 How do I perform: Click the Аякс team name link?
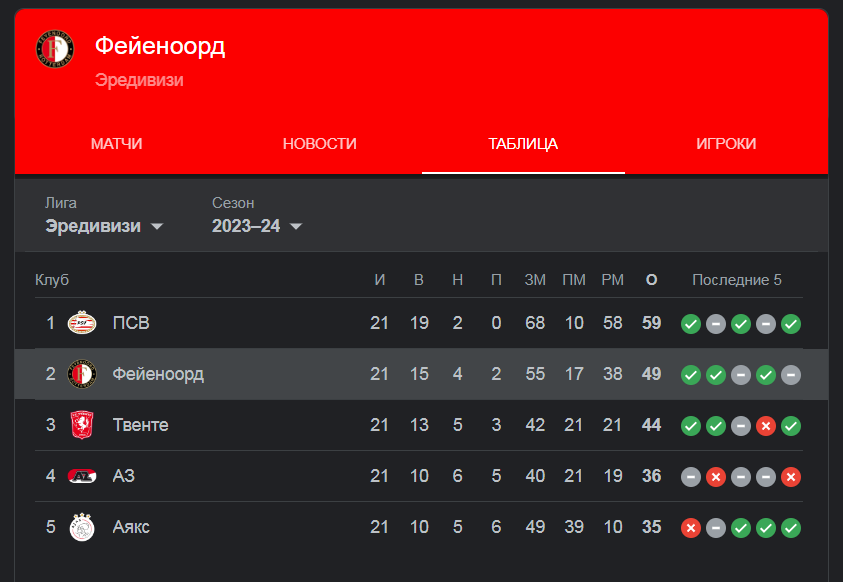pyautogui.click(x=131, y=527)
